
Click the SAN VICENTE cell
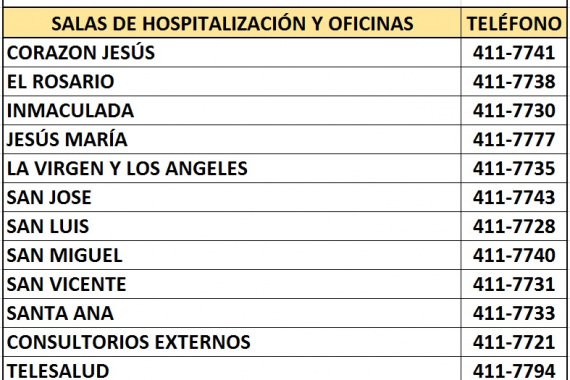(232, 284)
